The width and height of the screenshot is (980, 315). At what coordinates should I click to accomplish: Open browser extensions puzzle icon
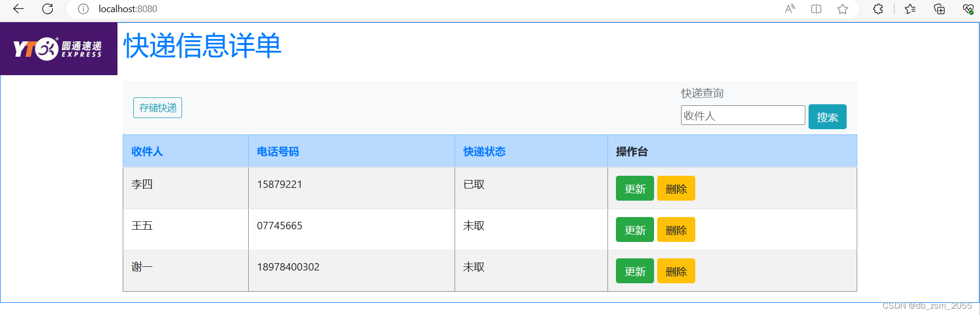878,9
